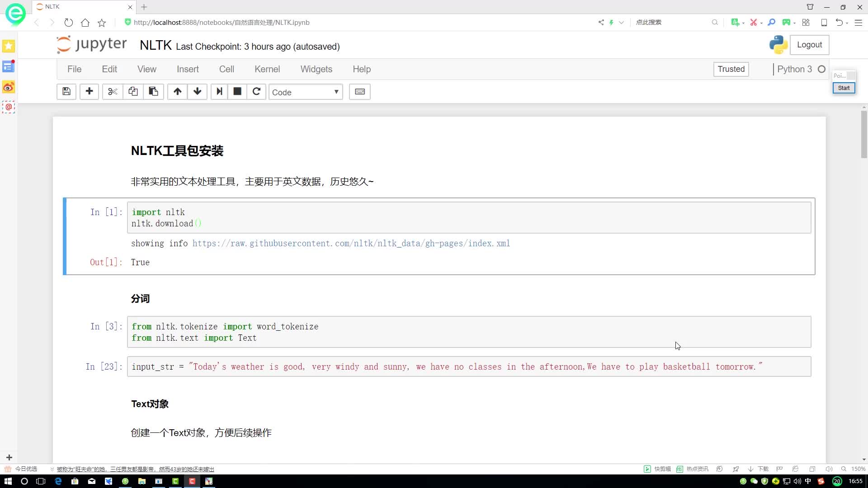Image resolution: width=868 pixels, height=488 pixels.
Task: Click the add cell below icon
Action: pos(89,92)
